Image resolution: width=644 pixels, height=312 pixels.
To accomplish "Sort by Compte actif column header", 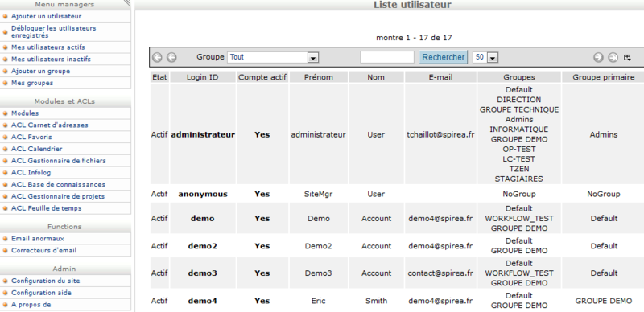I will click(x=262, y=77).
